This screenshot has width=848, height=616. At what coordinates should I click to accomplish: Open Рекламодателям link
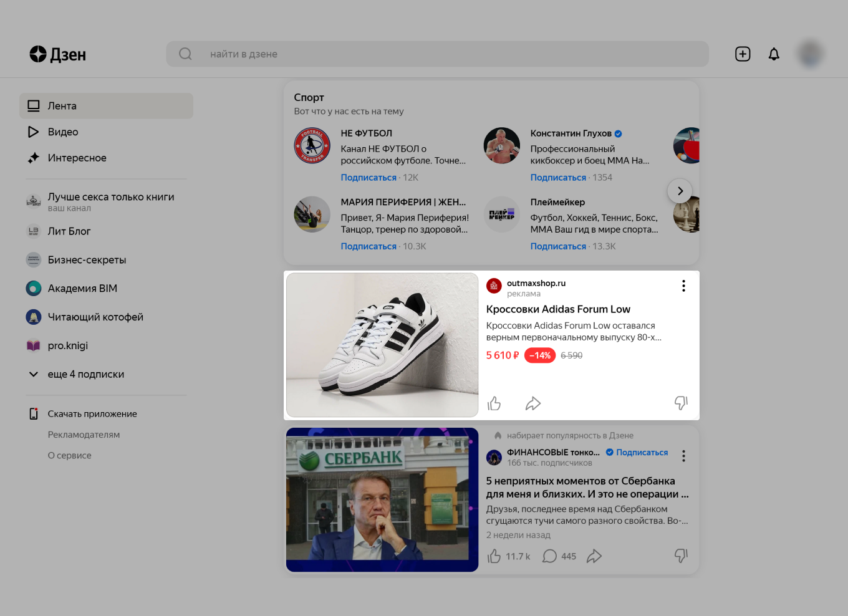(x=84, y=435)
